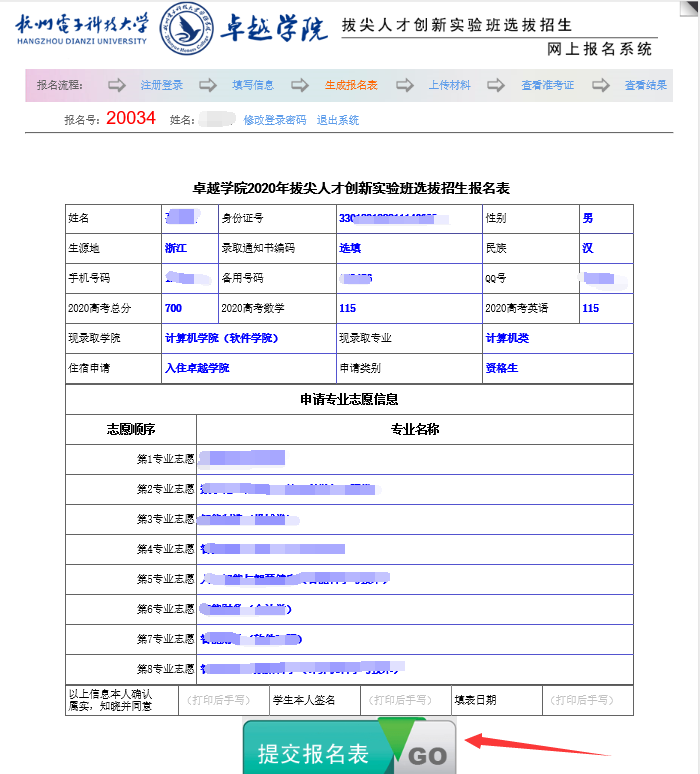700x774 pixels.
Task: Select the 生成报名表 step
Action: [x=351, y=85]
